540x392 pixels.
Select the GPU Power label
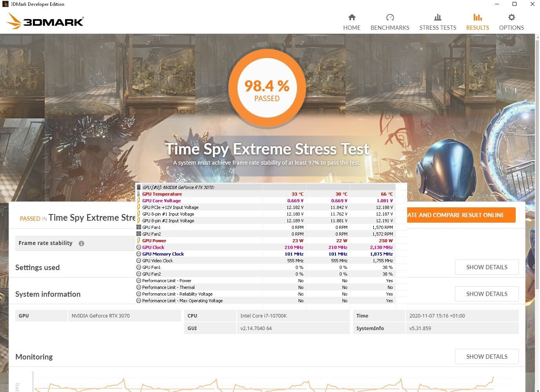[x=154, y=241]
